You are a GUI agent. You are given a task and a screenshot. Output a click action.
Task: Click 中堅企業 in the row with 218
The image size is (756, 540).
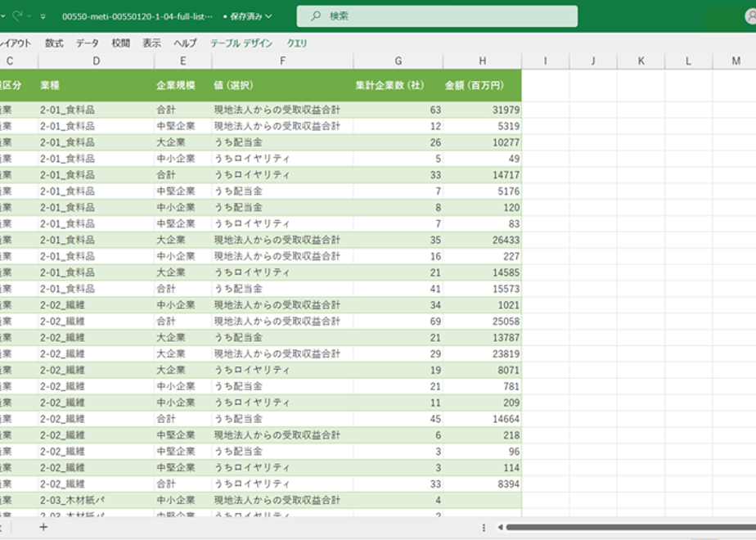coord(182,435)
